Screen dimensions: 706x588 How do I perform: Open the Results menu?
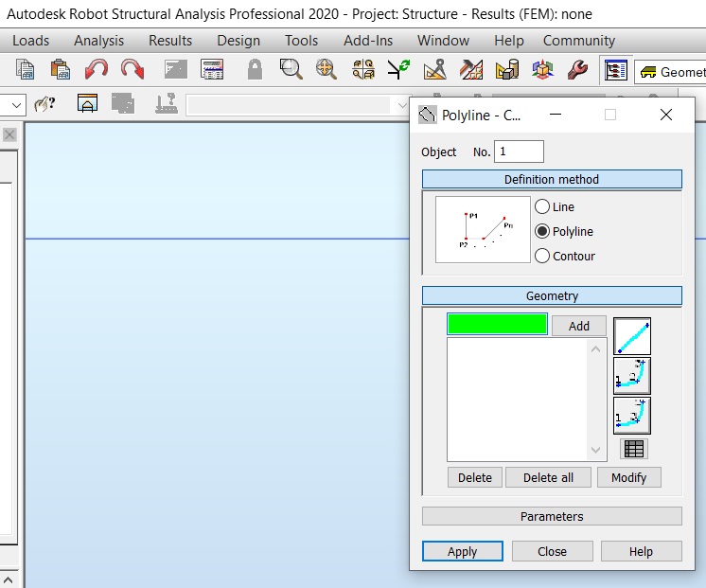tap(170, 41)
